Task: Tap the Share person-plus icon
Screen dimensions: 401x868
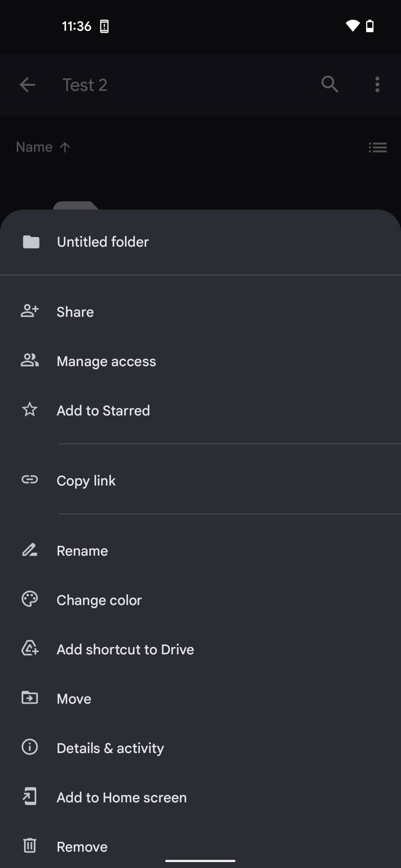Action: 29,311
